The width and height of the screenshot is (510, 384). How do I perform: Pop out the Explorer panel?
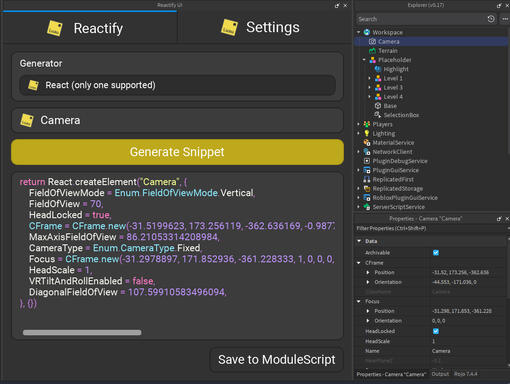coord(499,5)
